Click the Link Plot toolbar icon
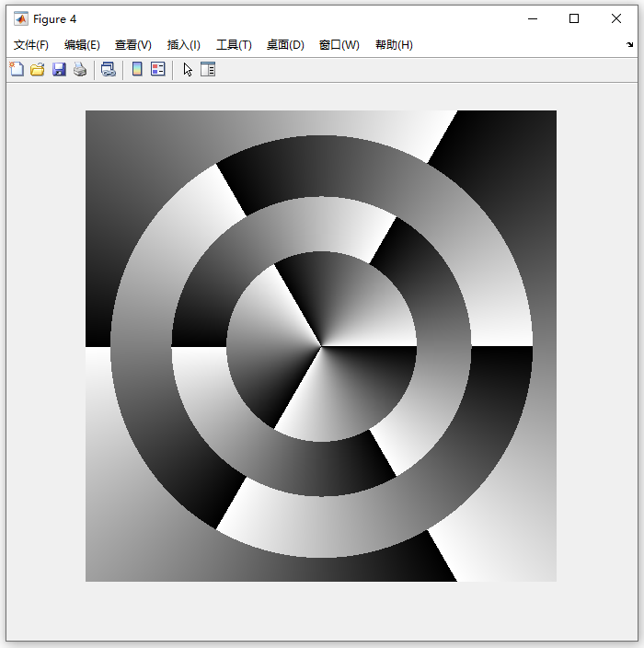Screen dimensions: 644x648 point(109,69)
